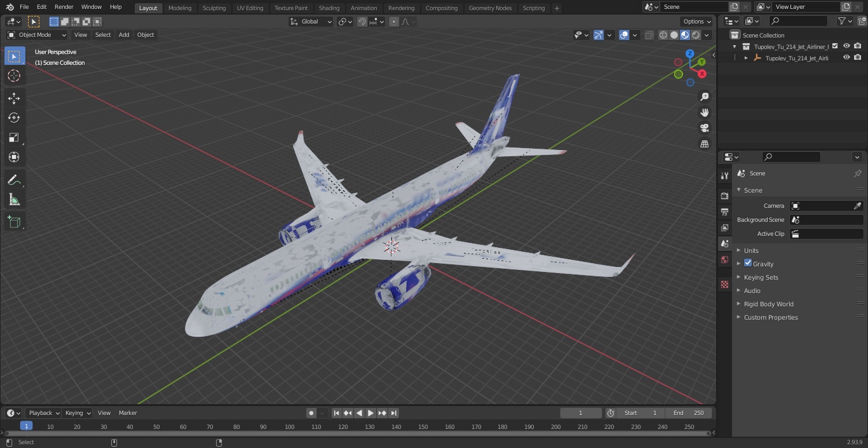This screenshot has height=448, width=868.
Task: Open the pivot point dropdown
Action: pyautogui.click(x=345, y=22)
